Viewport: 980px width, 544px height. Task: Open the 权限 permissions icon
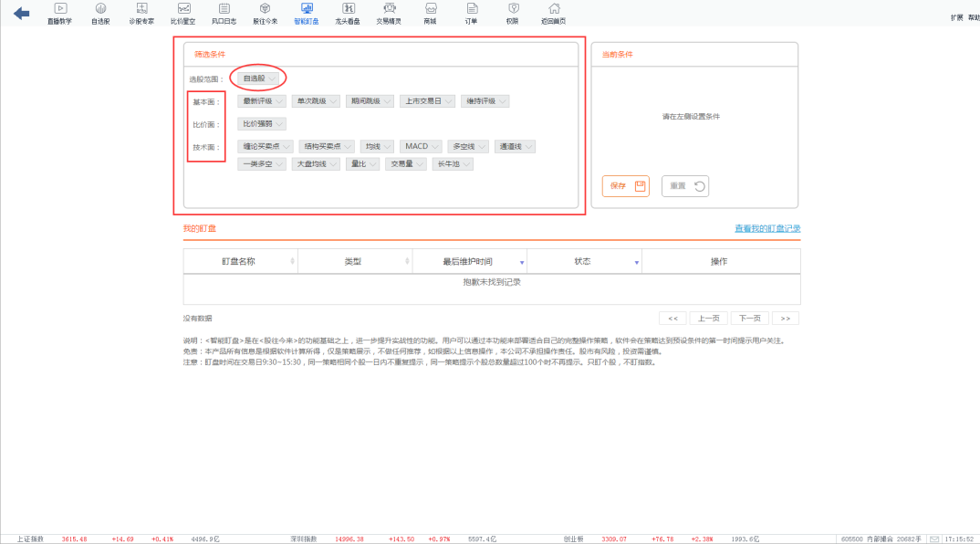coord(513,13)
